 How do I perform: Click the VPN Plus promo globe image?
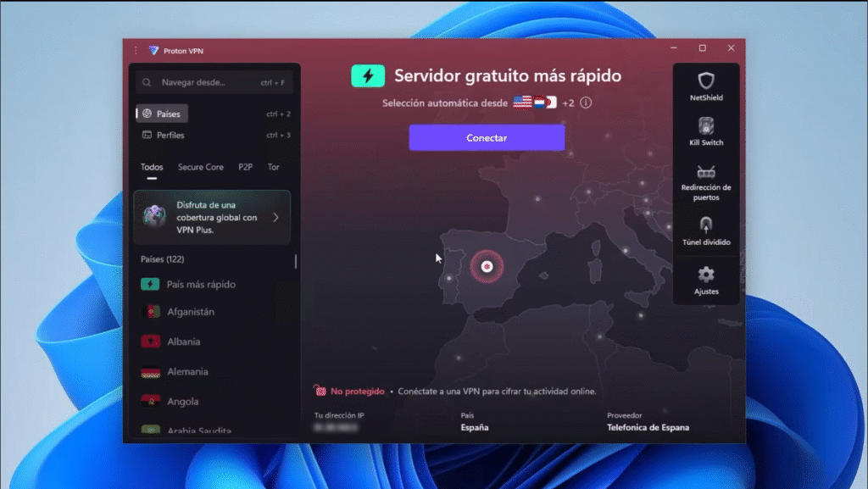click(x=154, y=216)
